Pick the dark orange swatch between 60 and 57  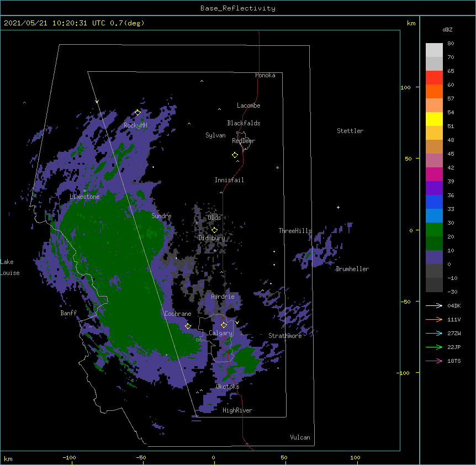tap(434, 91)
